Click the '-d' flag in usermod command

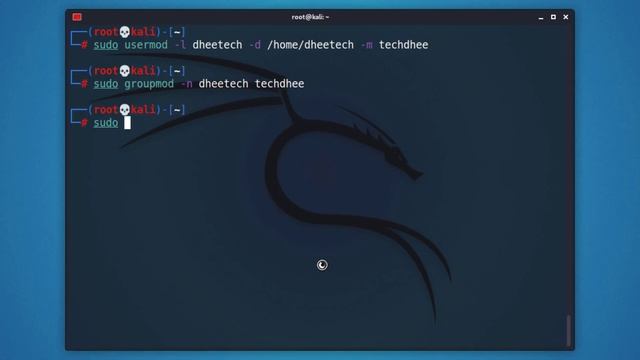click(x=255, y=45)
